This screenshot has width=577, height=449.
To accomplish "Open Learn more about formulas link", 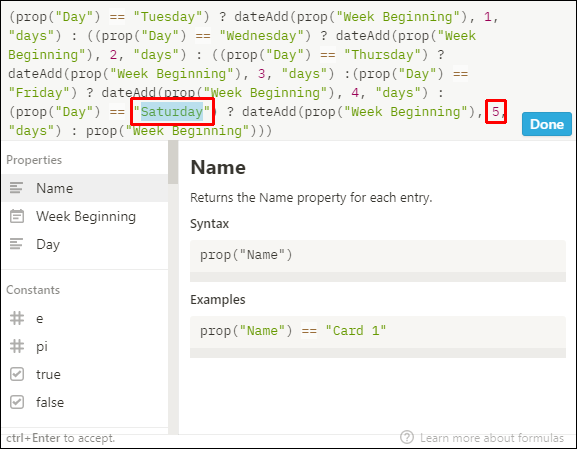I will point(492,438).
